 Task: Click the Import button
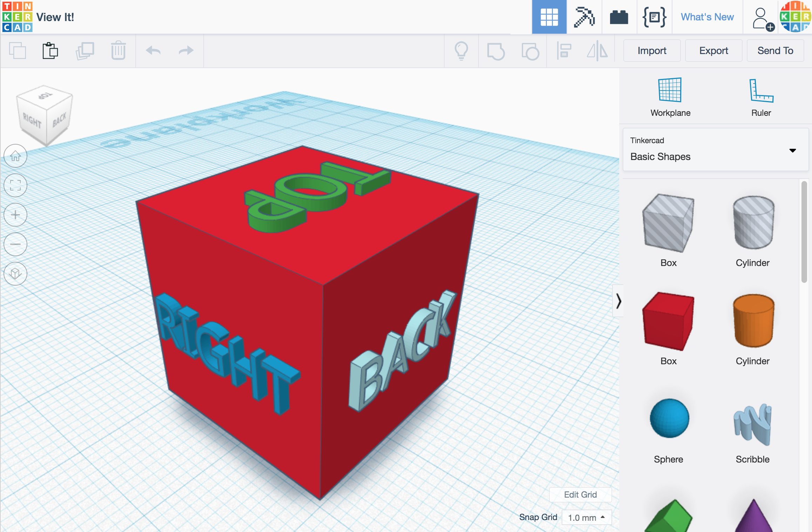652,51
